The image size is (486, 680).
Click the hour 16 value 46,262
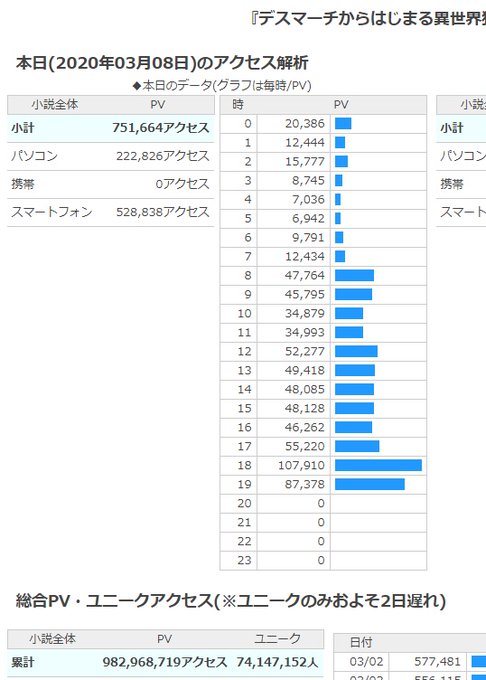tap(305, 427)
